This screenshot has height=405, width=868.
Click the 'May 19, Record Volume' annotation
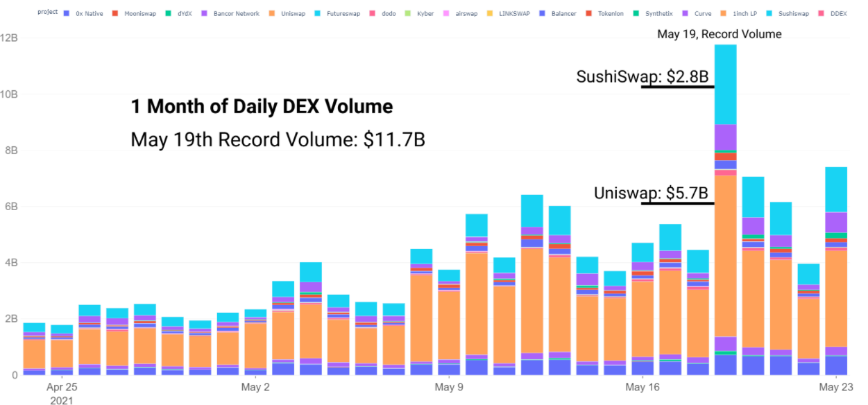(719, 34)
